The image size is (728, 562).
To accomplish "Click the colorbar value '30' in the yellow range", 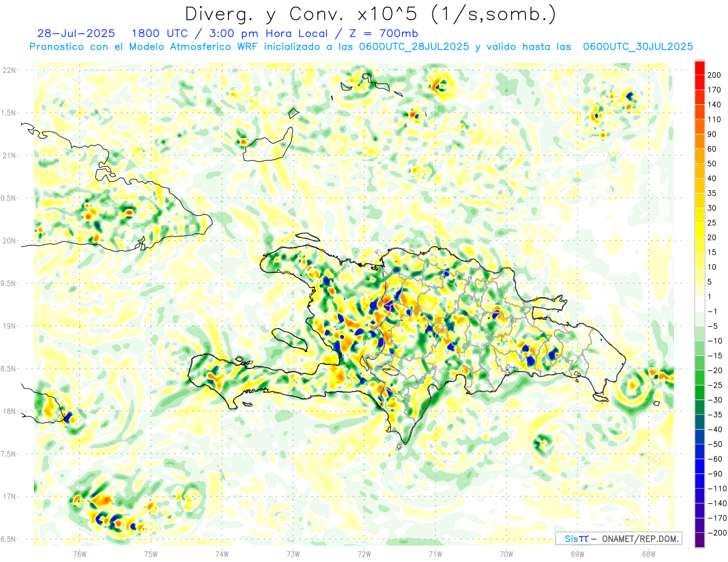I will click(713, 208).
